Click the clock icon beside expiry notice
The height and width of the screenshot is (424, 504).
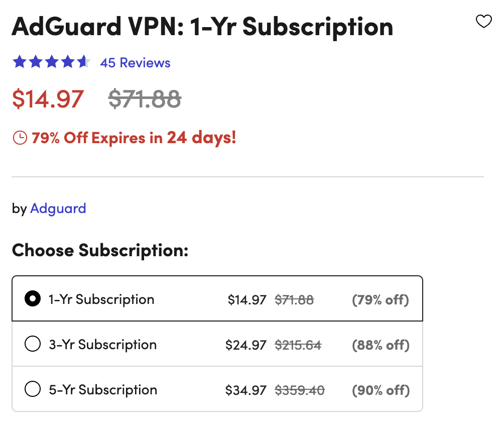point(20,138)
